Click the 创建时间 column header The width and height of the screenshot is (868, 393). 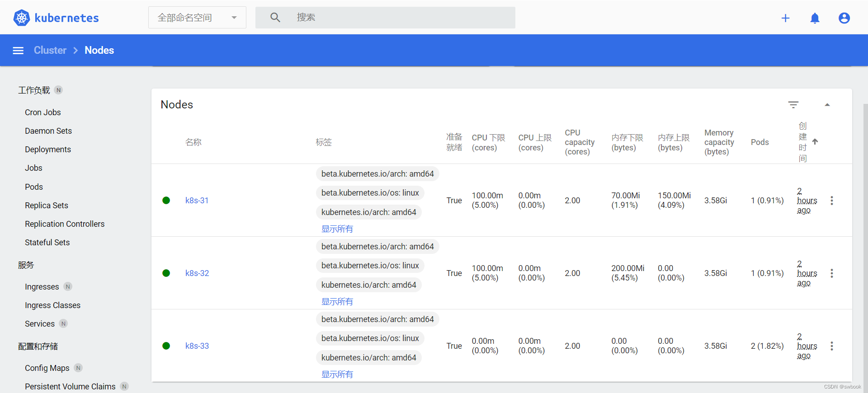[803, 142]
